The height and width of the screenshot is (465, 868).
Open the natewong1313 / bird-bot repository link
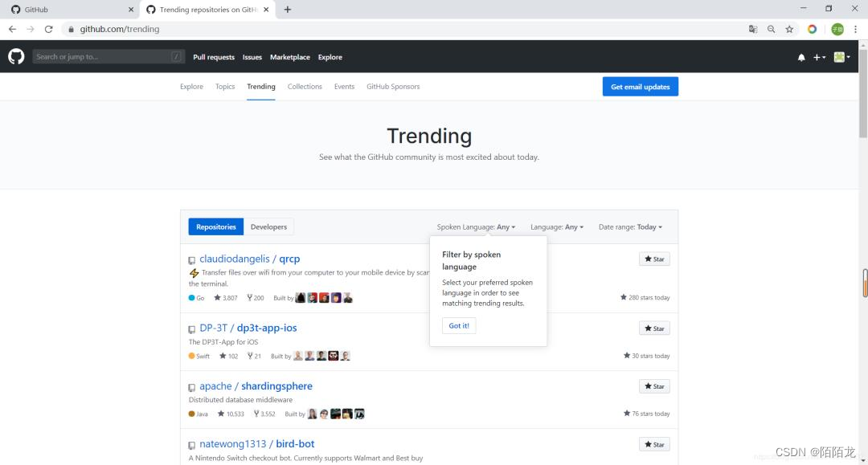point(257,444)
